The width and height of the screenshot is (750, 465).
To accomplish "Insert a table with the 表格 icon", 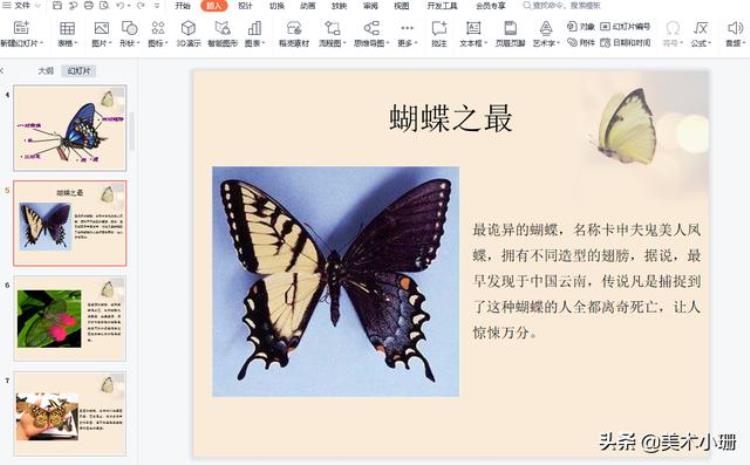I will pyautogui.click(x=67, y=28).
